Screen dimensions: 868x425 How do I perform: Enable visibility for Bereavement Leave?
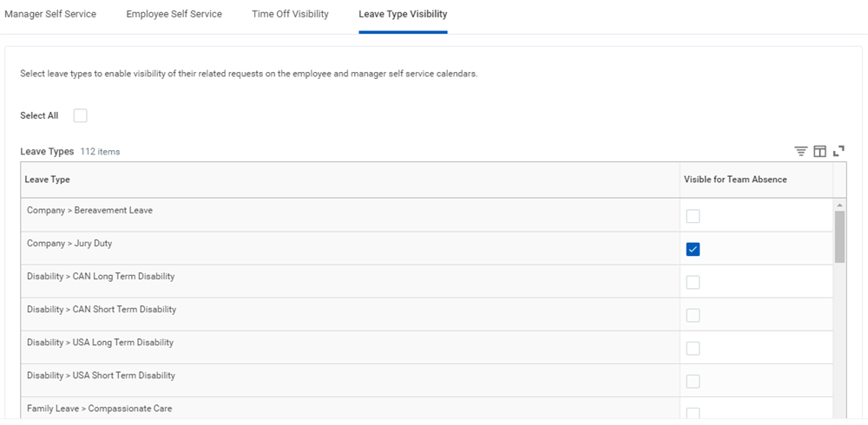pyautogui.click(x=693, y=216)
